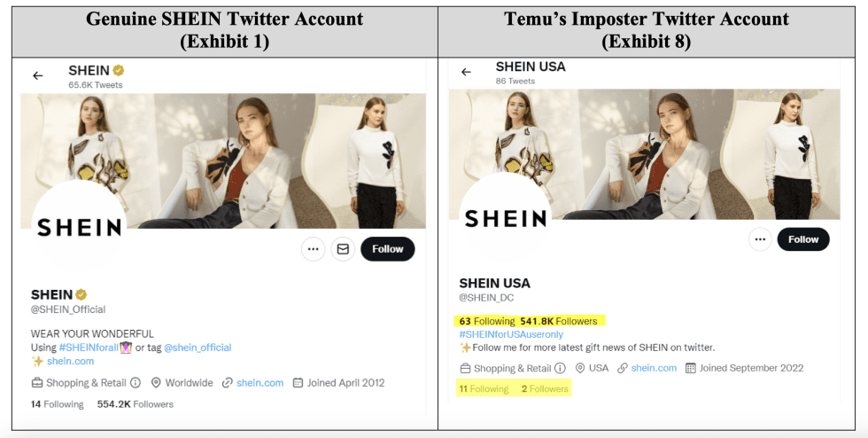The height and width of the screenshot is (438, 868).
Task: Follow the genuine SHEIN account
Action: (x=387, y=249)
